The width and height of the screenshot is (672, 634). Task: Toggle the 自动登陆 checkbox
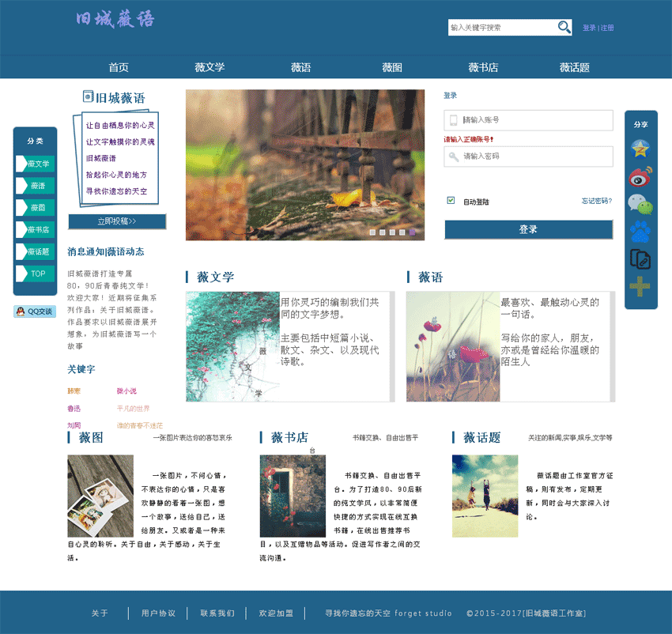[x=451, y=200]
